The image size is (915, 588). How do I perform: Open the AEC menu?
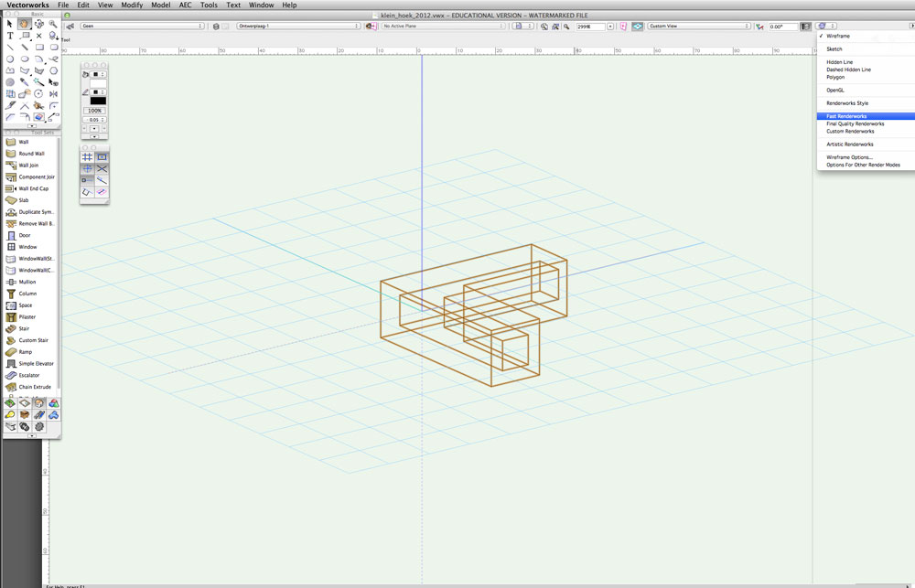coord(185,5)
